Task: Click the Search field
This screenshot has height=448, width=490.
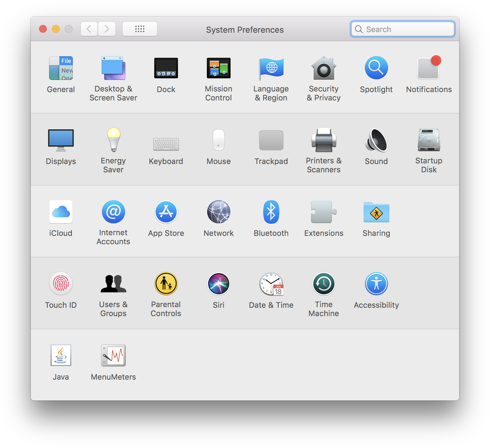Action: (x=403, y=29)
